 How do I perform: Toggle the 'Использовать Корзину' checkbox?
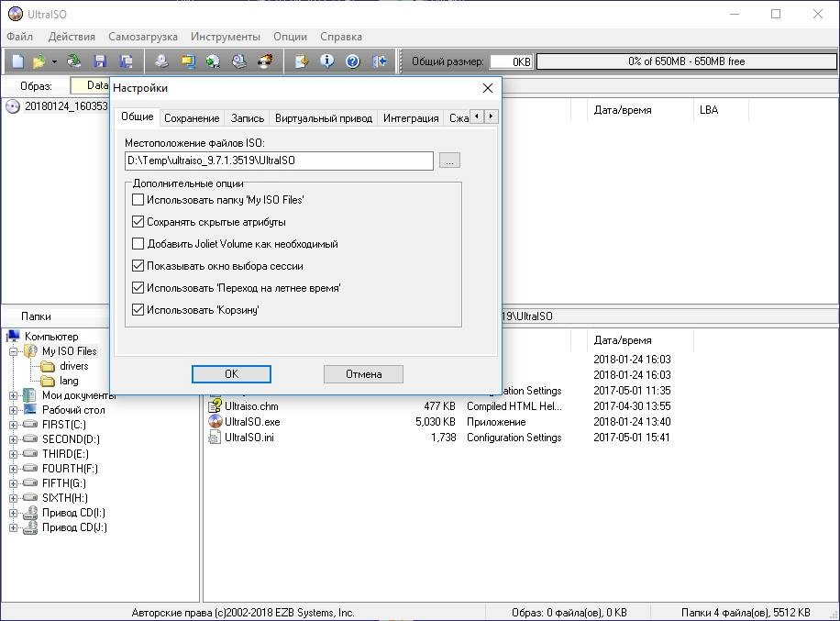coord(138,310)
